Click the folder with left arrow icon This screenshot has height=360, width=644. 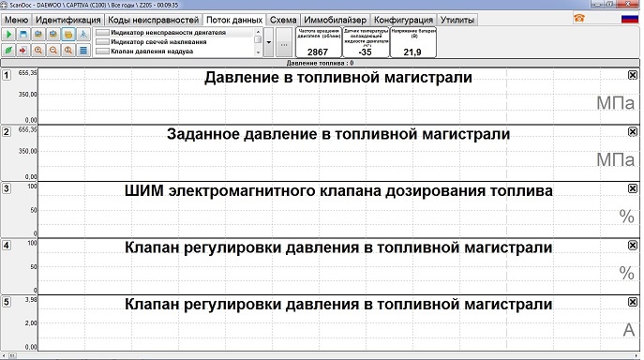click(38, 35)
